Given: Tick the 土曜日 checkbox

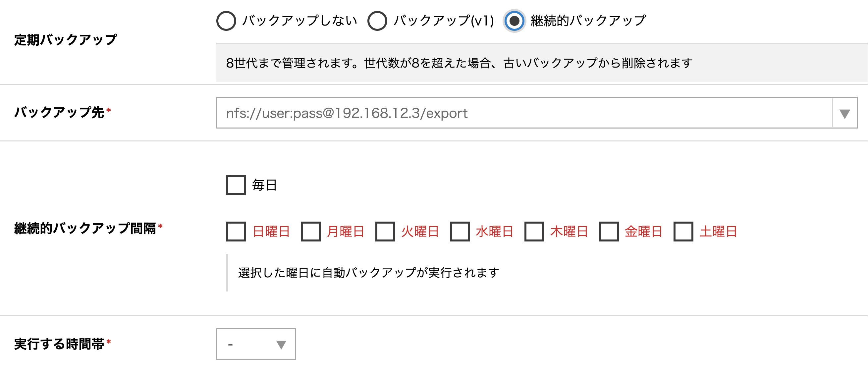Looking at the screenshot, I should click(x=683, y=232).
